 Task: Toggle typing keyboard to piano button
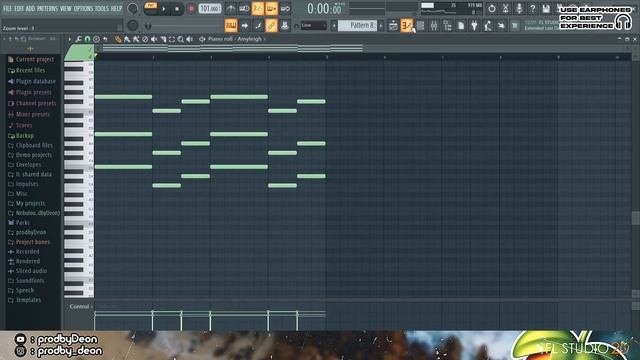point(231,26)
